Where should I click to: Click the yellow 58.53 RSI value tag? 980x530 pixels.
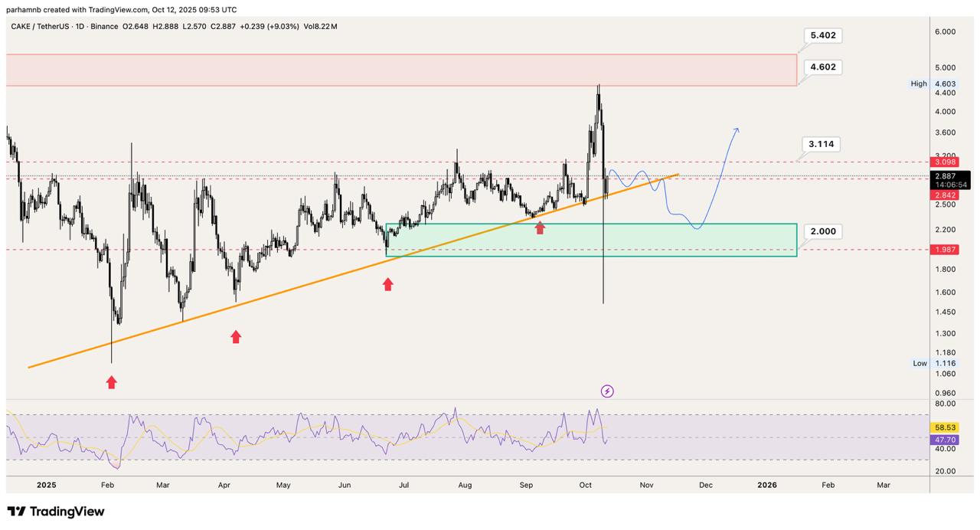click(x=944, y=427)
